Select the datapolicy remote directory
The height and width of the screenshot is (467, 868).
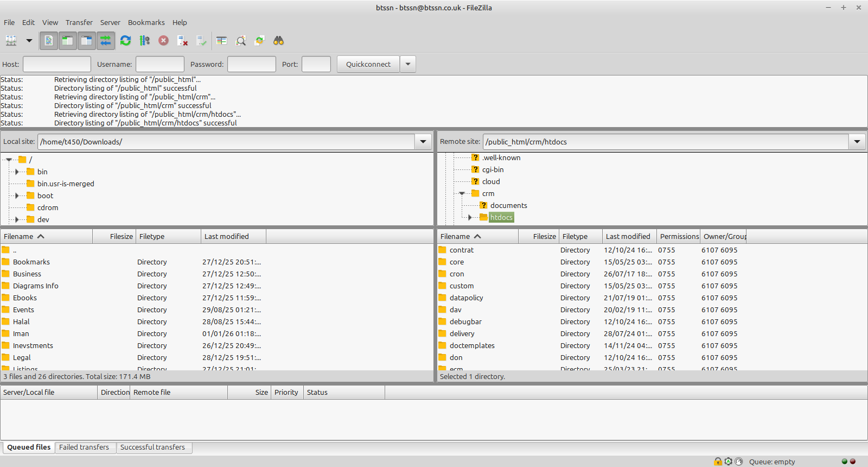click(466, 298)
